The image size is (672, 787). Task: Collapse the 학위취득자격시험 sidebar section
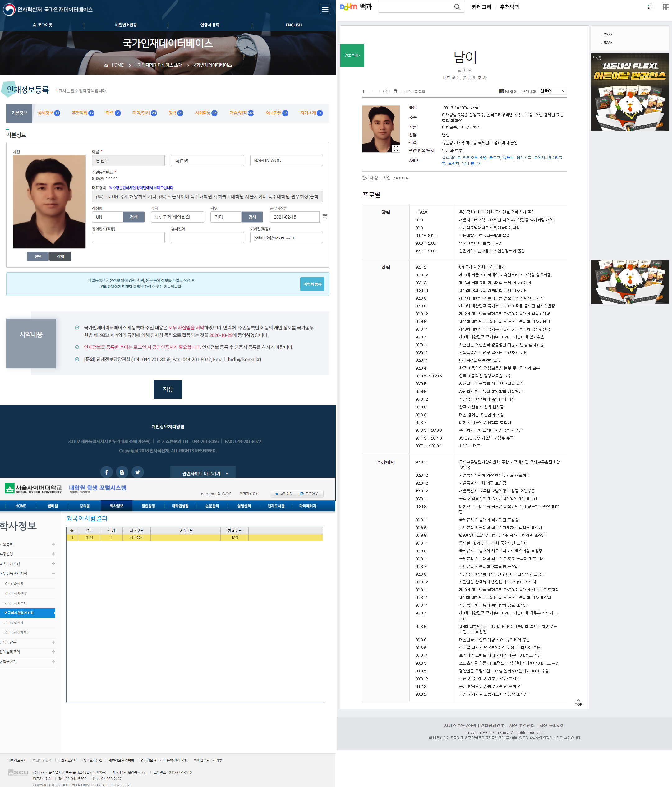coord(53,573)
